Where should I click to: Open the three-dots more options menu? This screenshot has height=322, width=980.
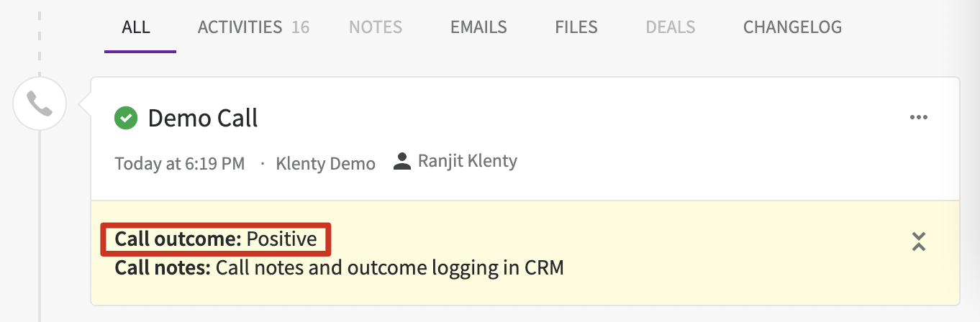918,118
